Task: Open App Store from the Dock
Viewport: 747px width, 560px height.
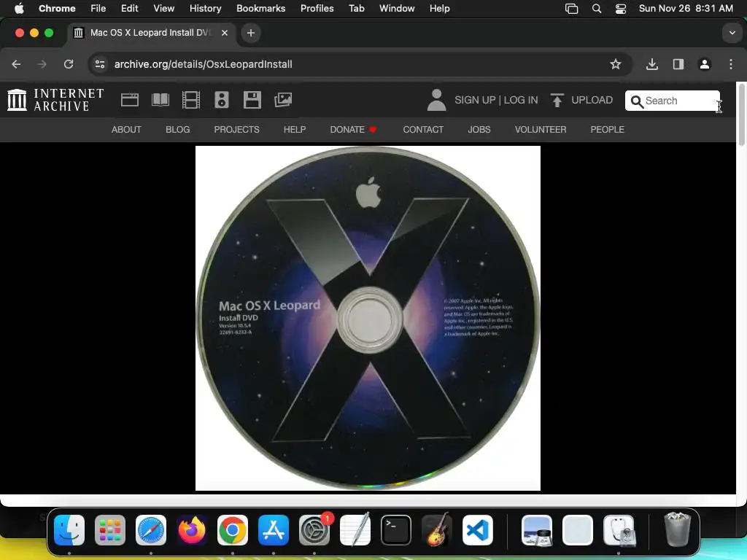Action: pos(274,530)
